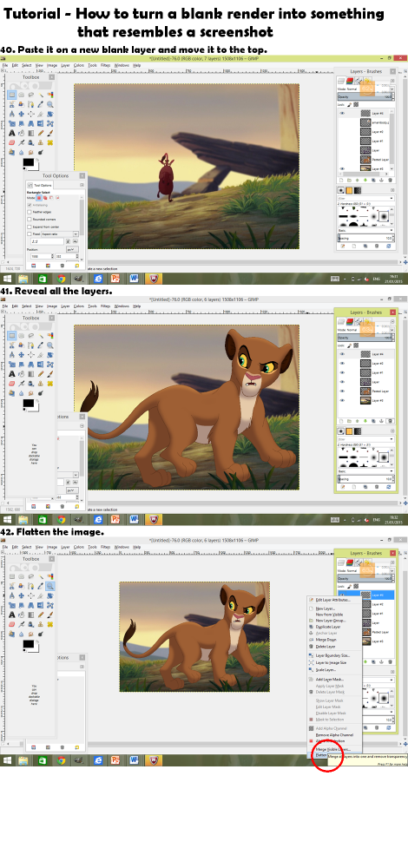The height and width of the screenshot is (868, 408).
Task: Select the Smudge tool in step 42 toolbox
Action: (x=31, y=635)
